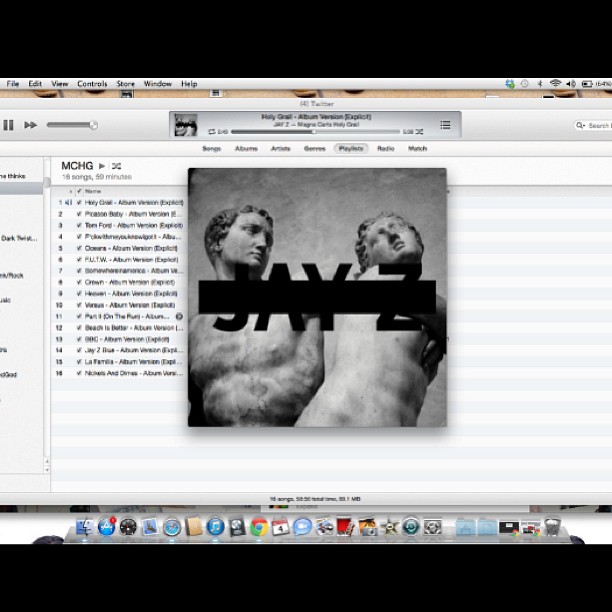
Task: Open the Controls menu
Action: [92, 84]
